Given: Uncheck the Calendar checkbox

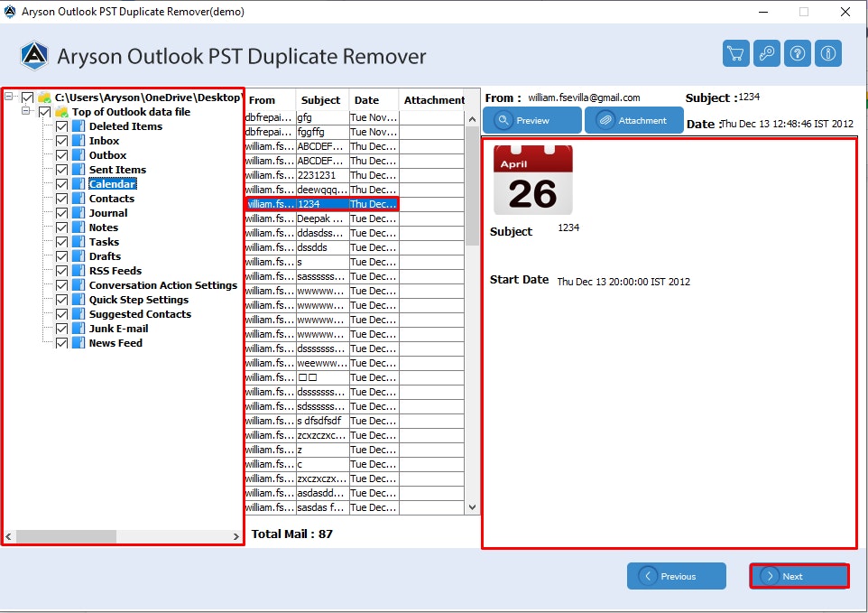Looking at the screenshot, I should pyautogui.click(x=61, y=184).
